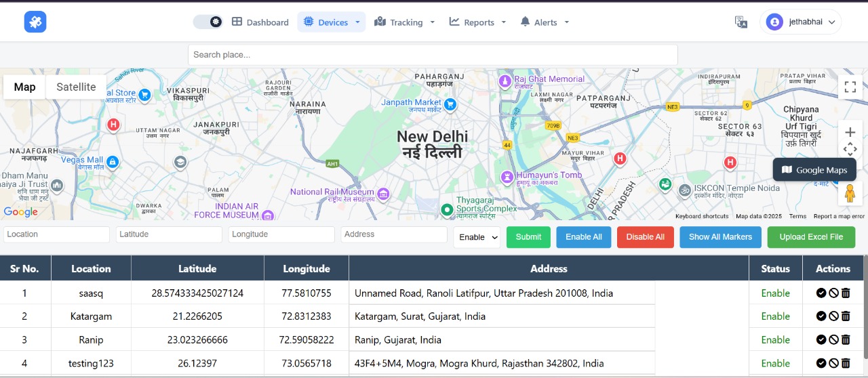Click the green Submit button
868x378 pixels.
(528, 237)
